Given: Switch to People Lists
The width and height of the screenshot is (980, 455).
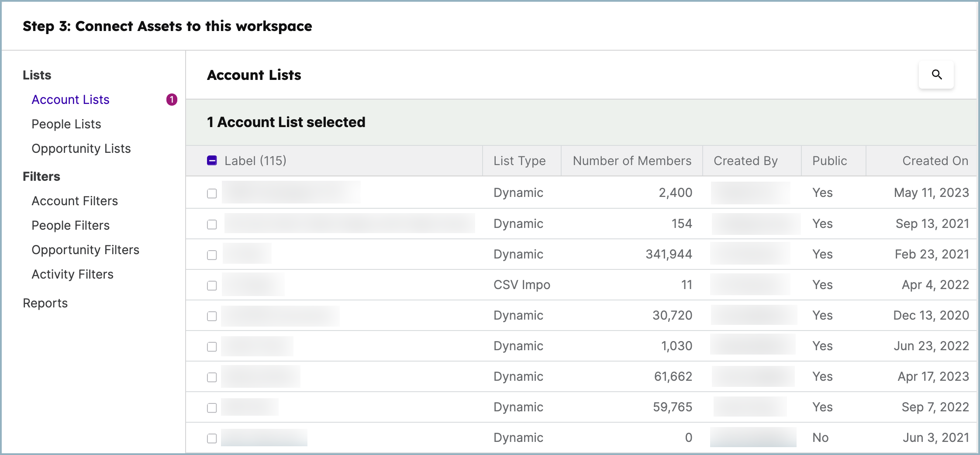Looking at the screenshot, I should click(x=66, y=124).
